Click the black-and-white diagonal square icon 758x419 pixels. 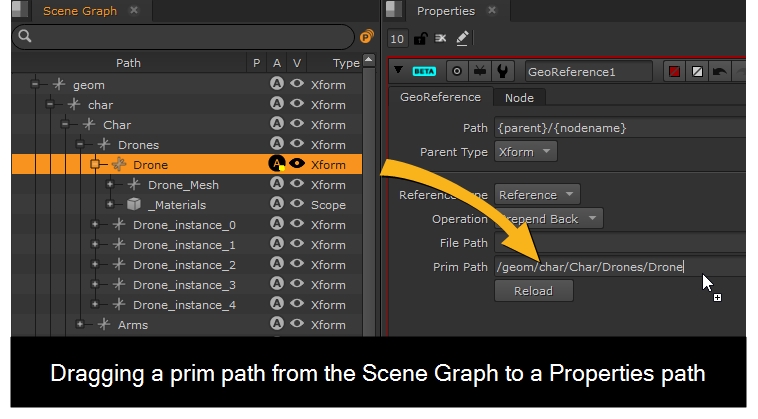click(x=696, y=72)
